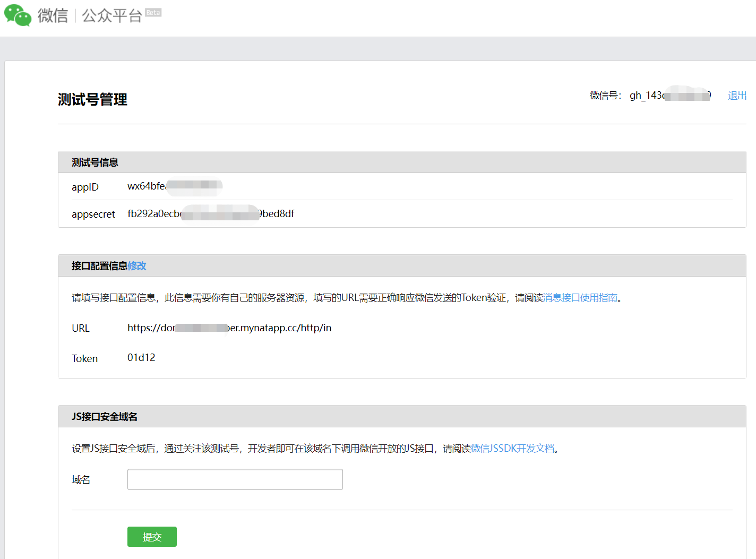Select the Token value 01d12
756x559 pixels.
click(x=141, y=358)
